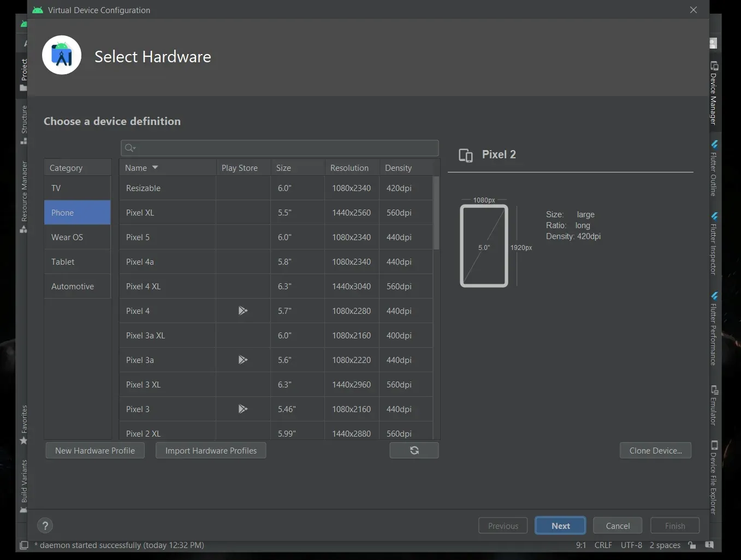Close the Virtual Device Configuration dialog
The image size is (741, 560).
(x=693, y=10)
